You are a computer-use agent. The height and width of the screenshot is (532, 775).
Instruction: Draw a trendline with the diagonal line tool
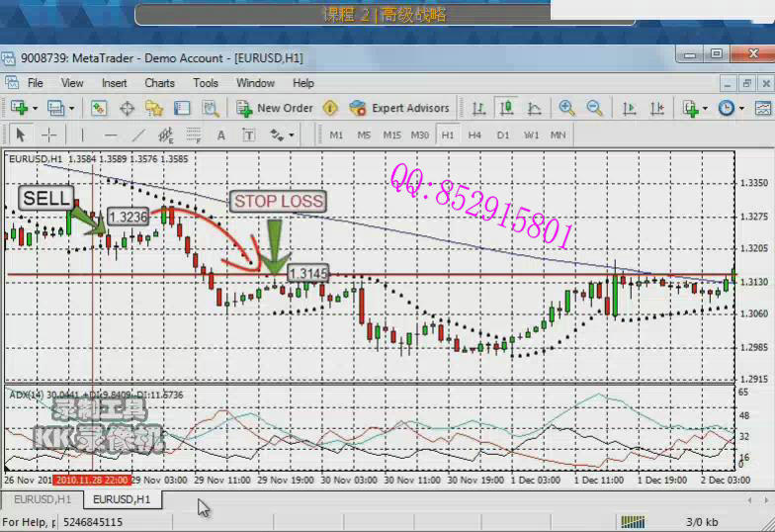point(139,134)
